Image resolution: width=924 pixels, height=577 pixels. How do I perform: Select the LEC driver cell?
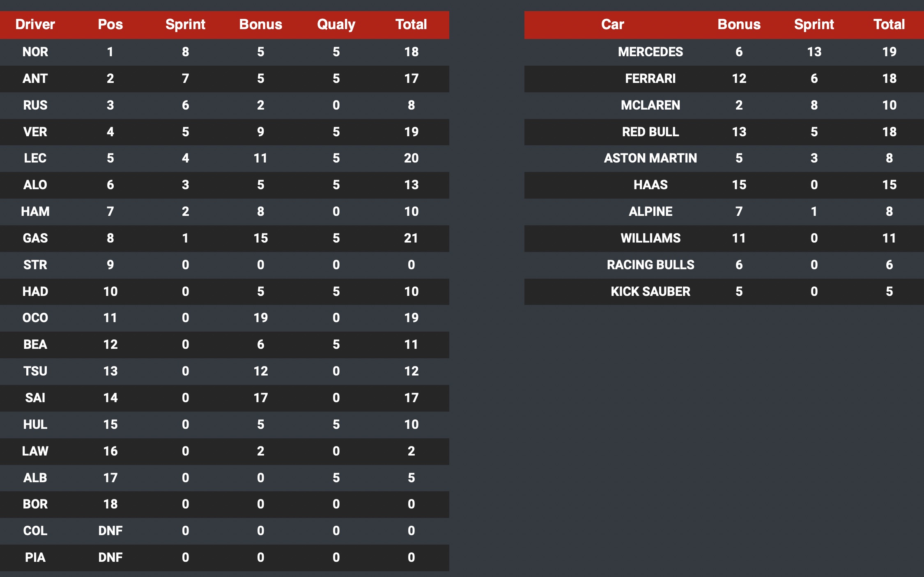coord(35,158)
